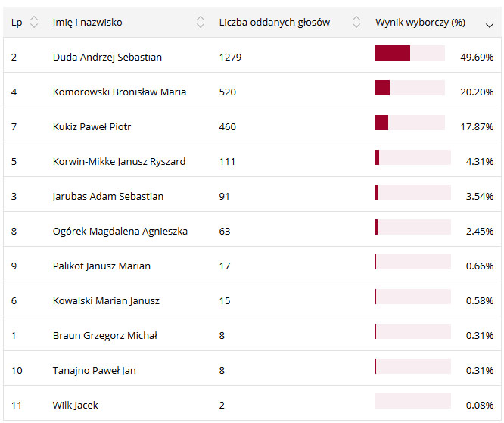Select Palikot Janusz Marian row
Image resolution: width=504 pixels, height=423 pixels.
pos(101,266)
